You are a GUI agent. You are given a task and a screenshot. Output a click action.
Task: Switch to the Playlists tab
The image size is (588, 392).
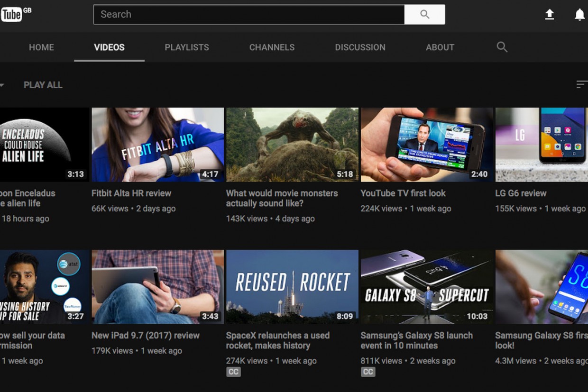(x=187, y=47)
